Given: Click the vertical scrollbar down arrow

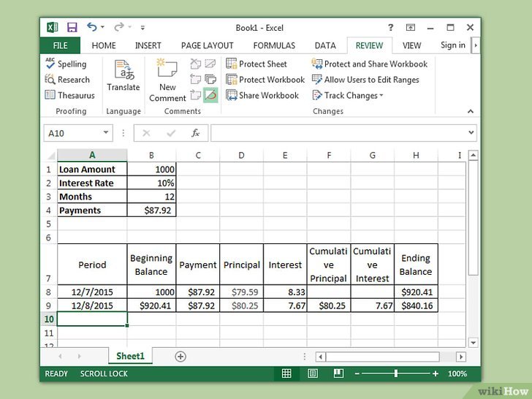Looking at the screenshot, I should (473, 343).
